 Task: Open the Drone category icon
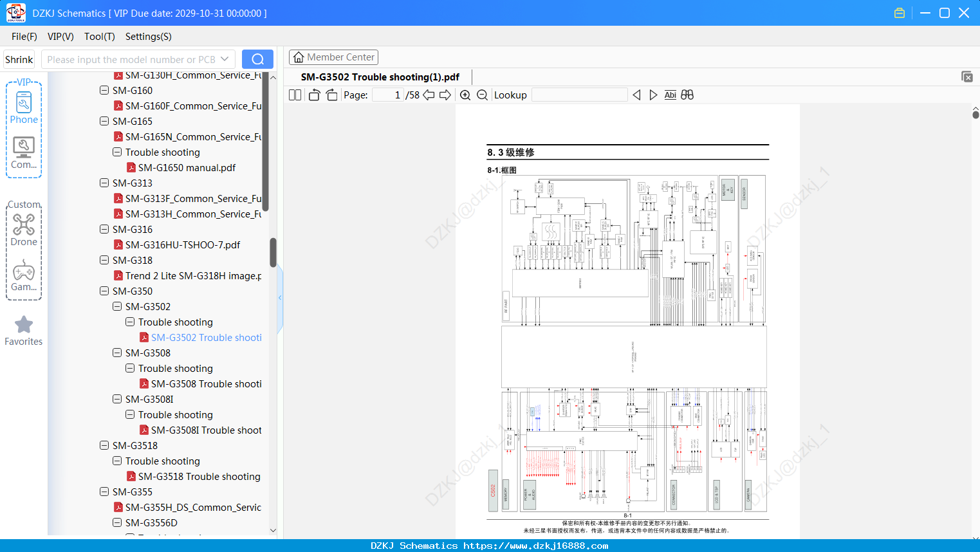point(24,230)
